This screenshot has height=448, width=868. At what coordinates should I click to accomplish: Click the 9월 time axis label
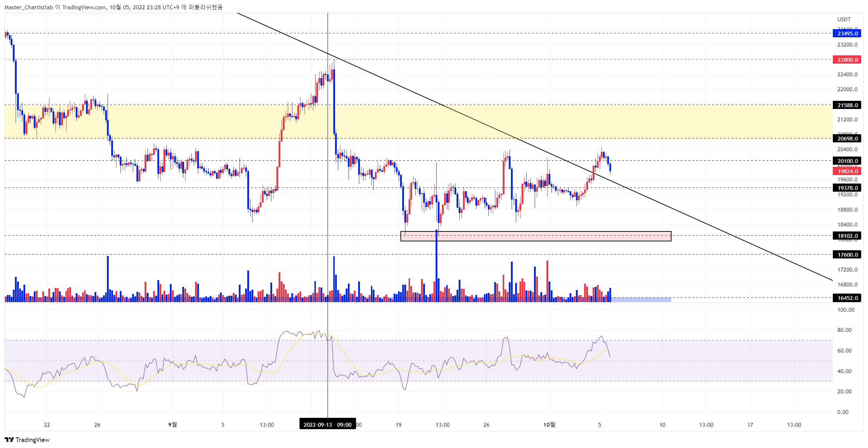pos(172,425)
